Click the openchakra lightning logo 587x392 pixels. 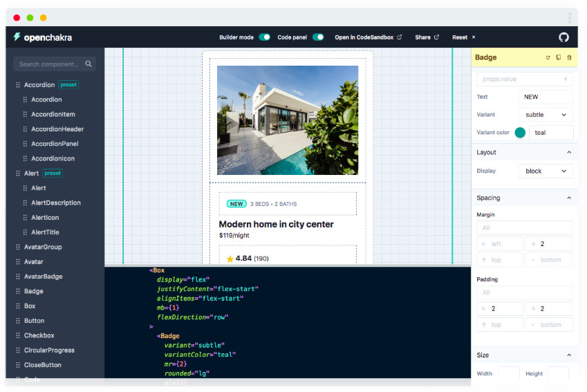(17, 37)
